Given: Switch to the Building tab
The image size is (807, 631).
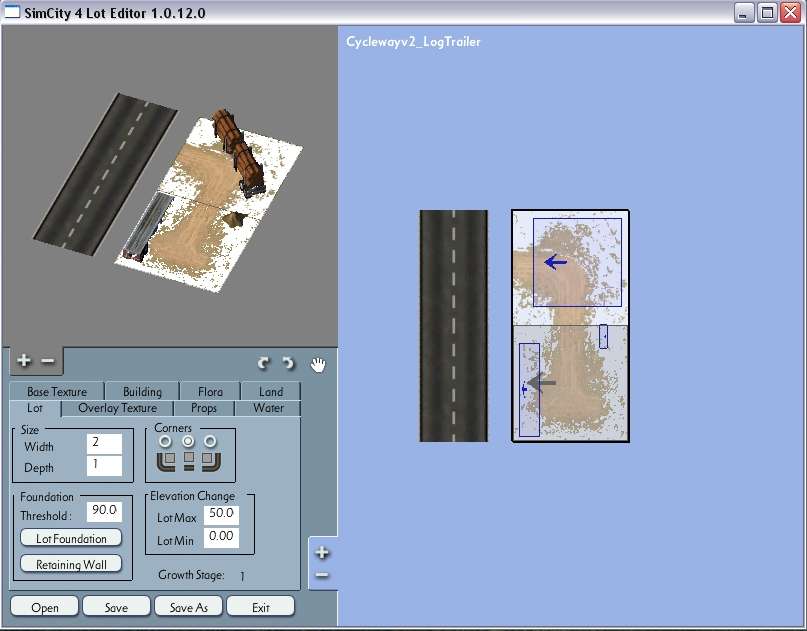Looking at the screenshot, I should pos(142,392).
